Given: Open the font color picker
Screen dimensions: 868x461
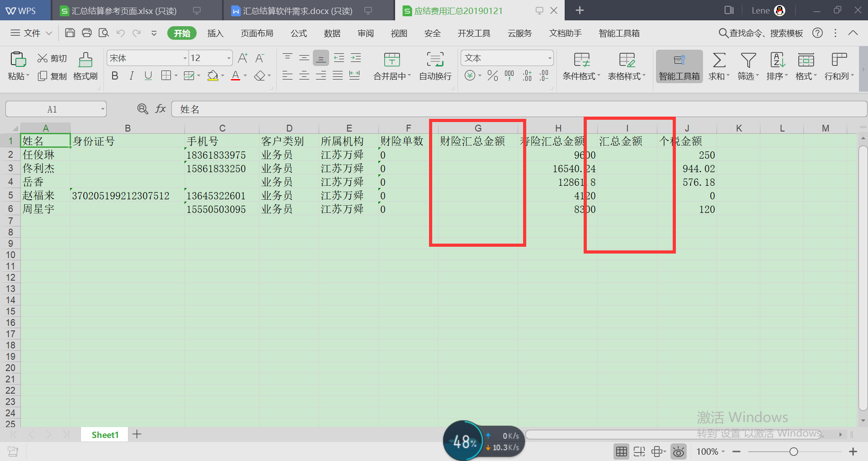Looking at the screenshot, I should pyautogui.click(x=236, y=75).
